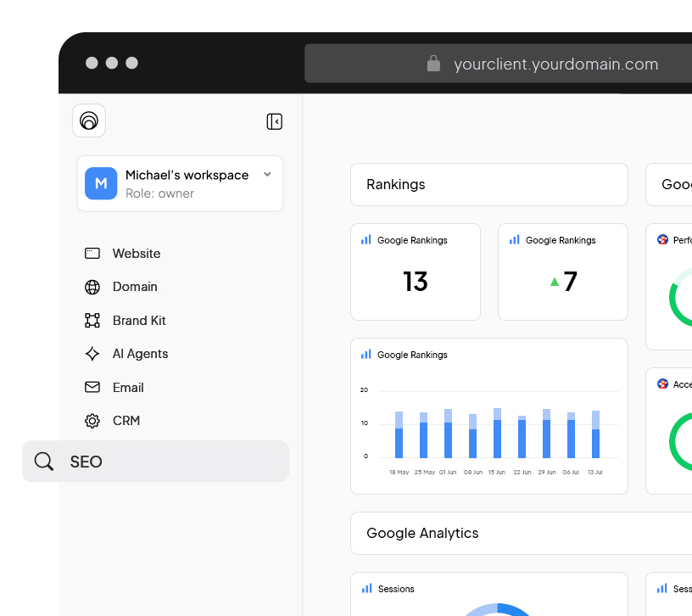Expand the Google Analytics section header

[x=519, y=533]
